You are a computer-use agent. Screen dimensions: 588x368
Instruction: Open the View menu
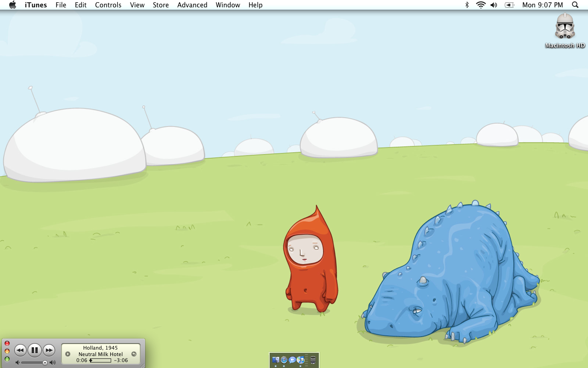pos(137,5)
